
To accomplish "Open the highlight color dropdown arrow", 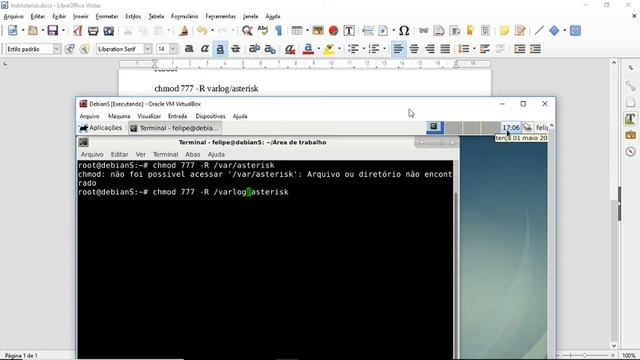I will click(339, 49).
